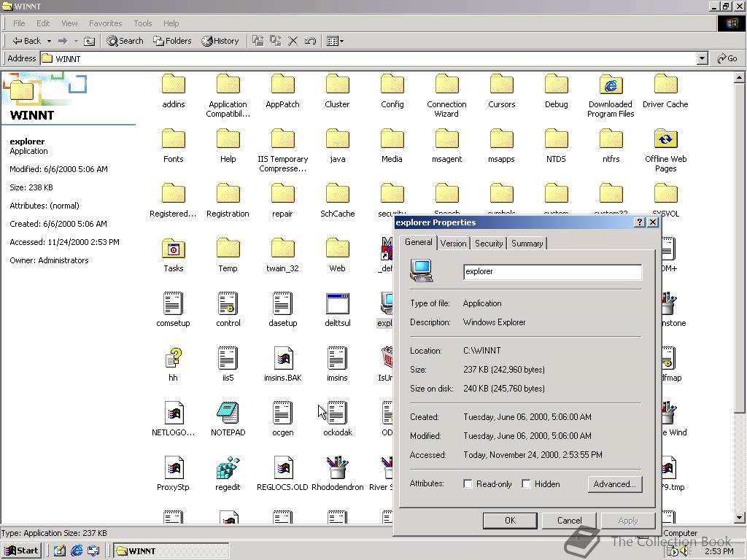The image size is (747, 560).
Task: Click the Advanced... button
Action: (x=614, y=484)
